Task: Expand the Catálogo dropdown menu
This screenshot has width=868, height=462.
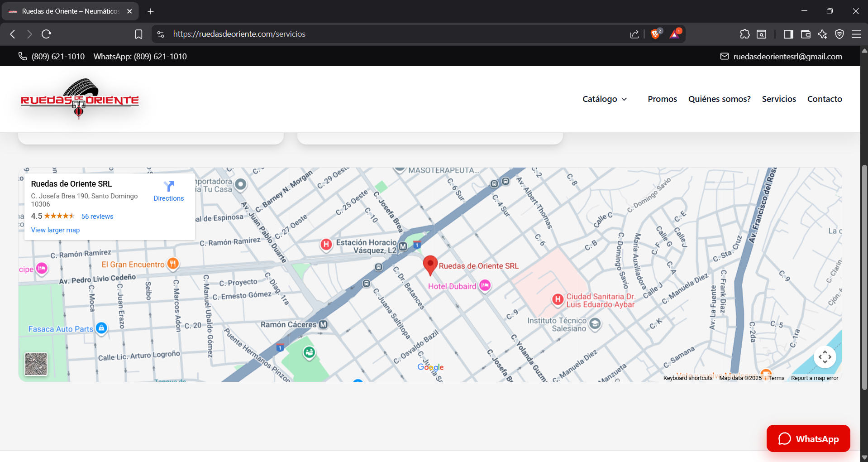Action: [x=604, y=99]
